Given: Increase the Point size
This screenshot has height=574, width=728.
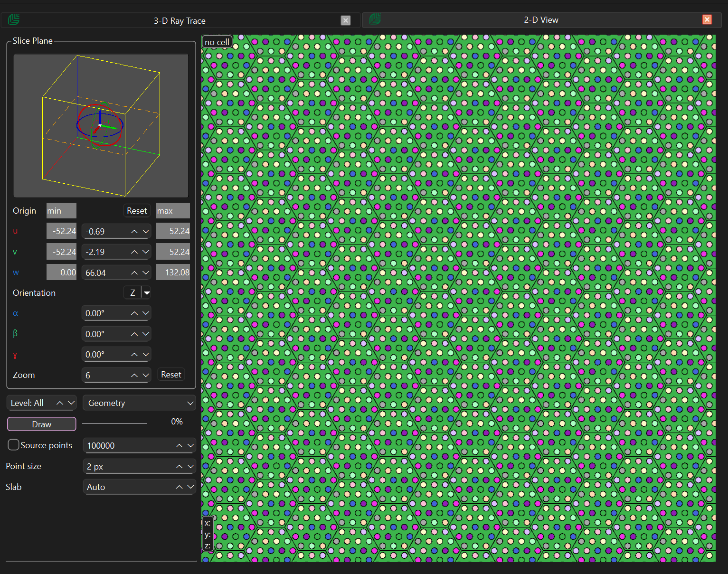Looking at the screenshot, I should tap(179, 466).
